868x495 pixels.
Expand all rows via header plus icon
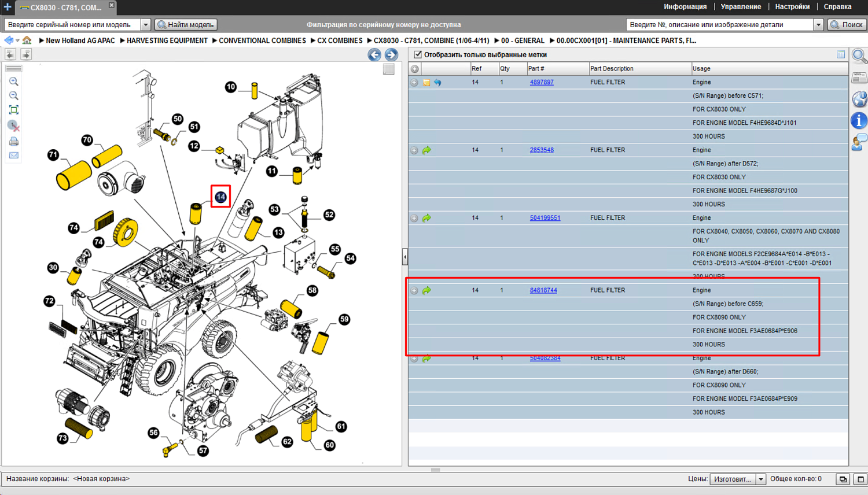(415, 69)
